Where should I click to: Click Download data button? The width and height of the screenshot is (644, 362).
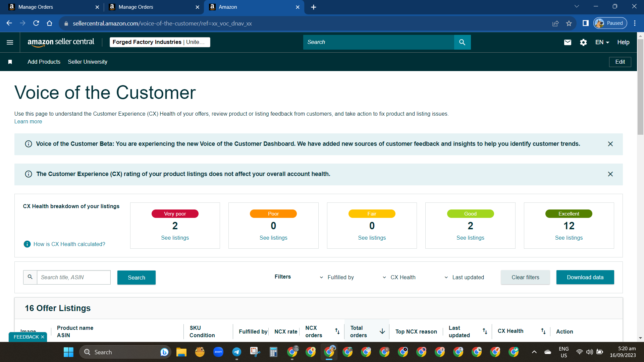(585, 277)
